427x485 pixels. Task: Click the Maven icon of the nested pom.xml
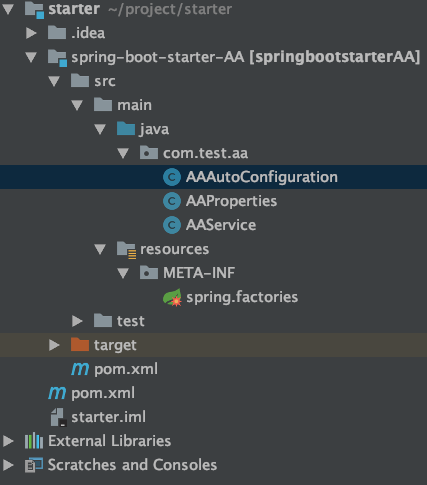click(x=80, y=369)
